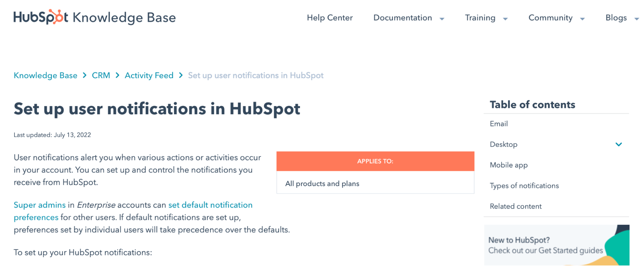Go to Types of notifications section
Viewport: 644px width, 269px height.
[524, 186]
